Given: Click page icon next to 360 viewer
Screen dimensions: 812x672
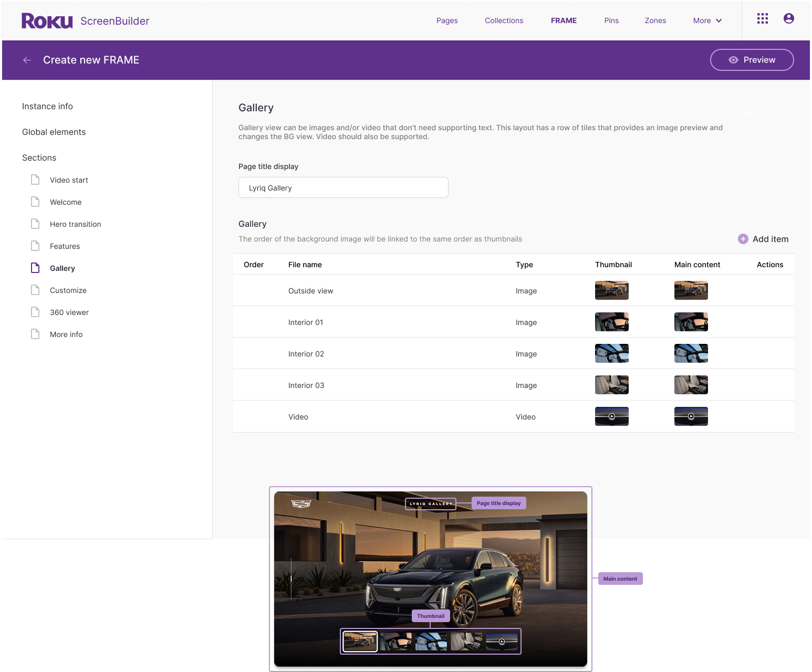Looking at the screenshot, I should tap(35, 312).
